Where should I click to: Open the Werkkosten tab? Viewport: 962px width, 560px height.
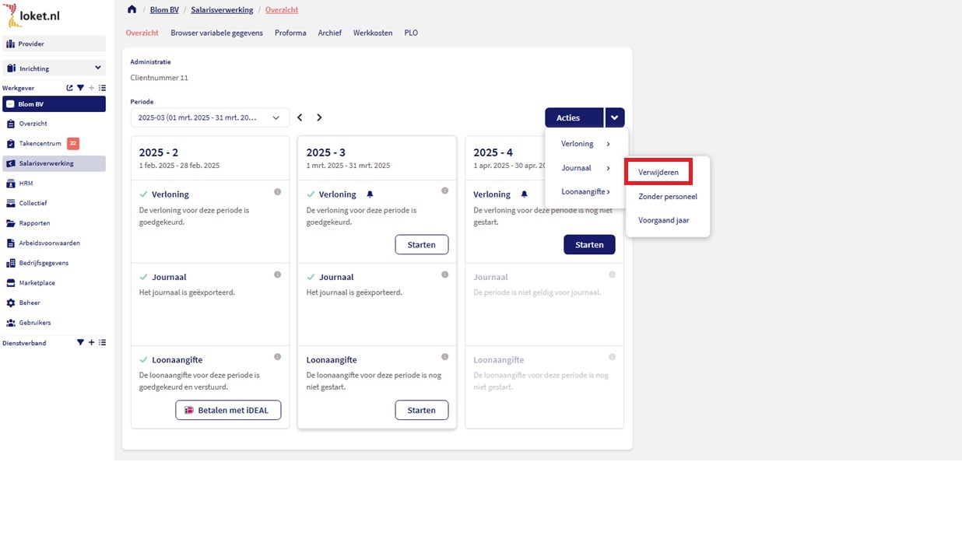tap(373, 33)
